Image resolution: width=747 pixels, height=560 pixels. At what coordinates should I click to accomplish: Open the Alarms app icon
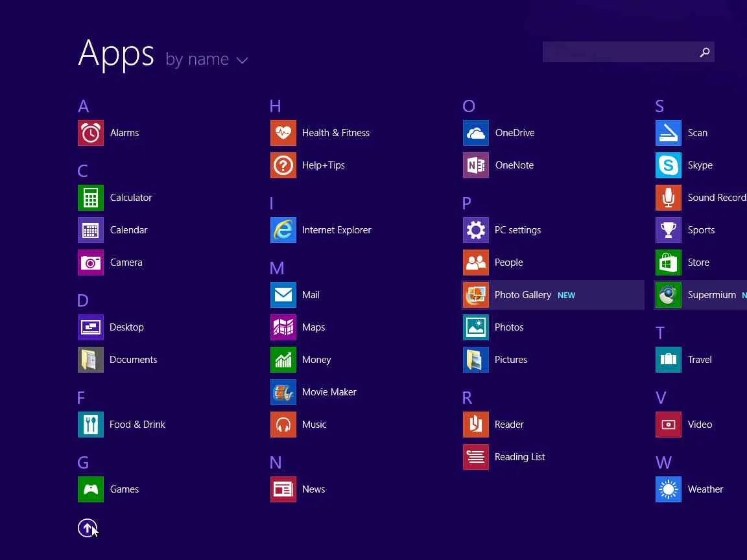(91, 133)
